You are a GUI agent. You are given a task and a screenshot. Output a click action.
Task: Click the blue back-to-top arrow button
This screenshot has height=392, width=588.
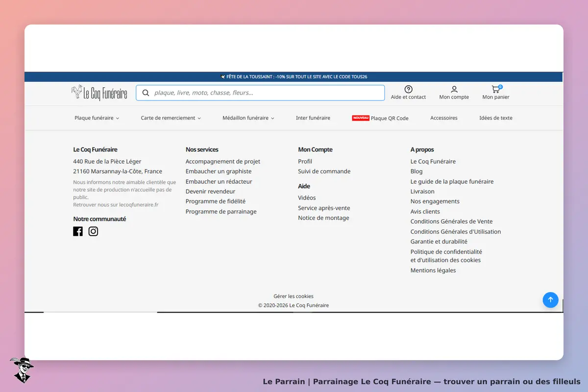pos(550,300)
